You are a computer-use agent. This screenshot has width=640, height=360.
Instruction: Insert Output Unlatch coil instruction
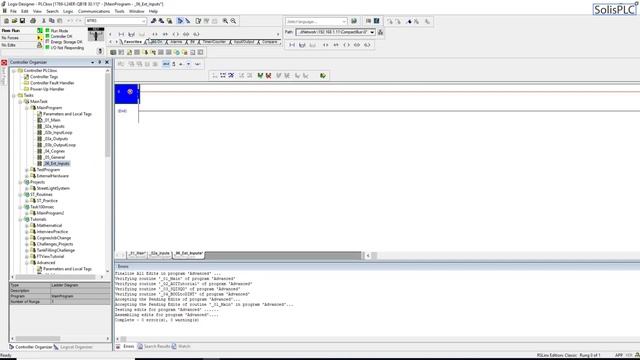point(196,34)
